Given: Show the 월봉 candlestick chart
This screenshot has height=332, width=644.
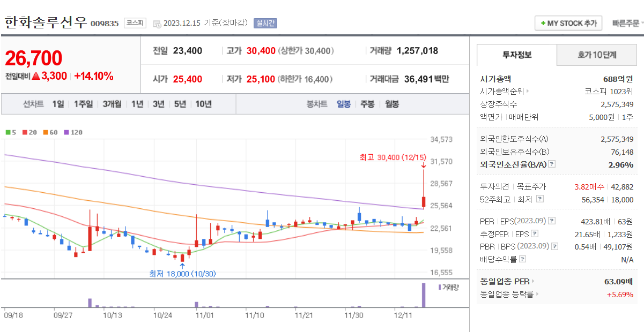Looking at the screenshot, I should pos(392,104).
